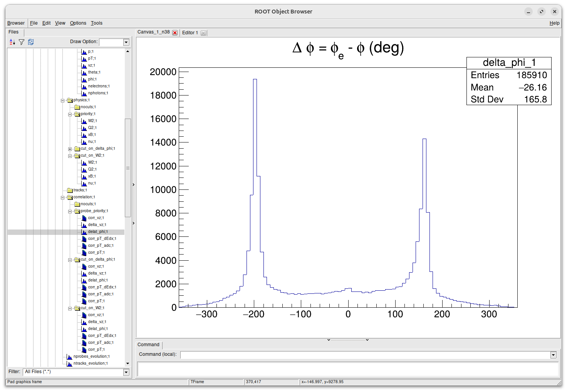Click the alphabetical sort icon in Files toolbar
The height and width of the screenshot is (392, 567).
(x=12, y=42)
